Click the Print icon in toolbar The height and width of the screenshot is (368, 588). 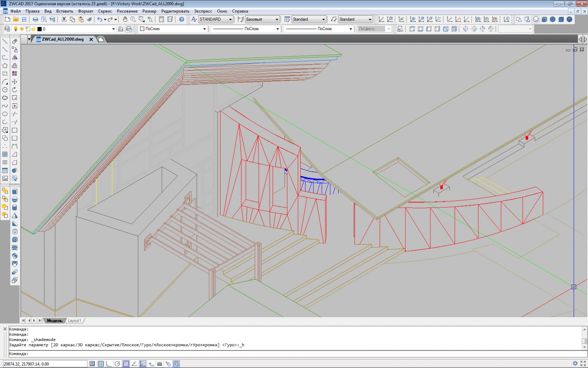click(x=35, y=19)
